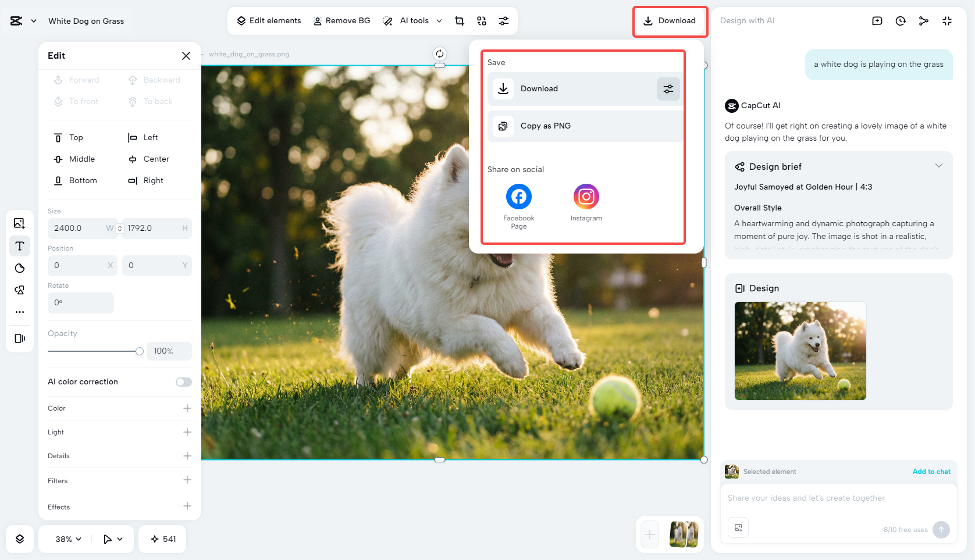This screenshot has width=975, height=560.
Task: Send chat message arrow button
Action: [941, 530]
